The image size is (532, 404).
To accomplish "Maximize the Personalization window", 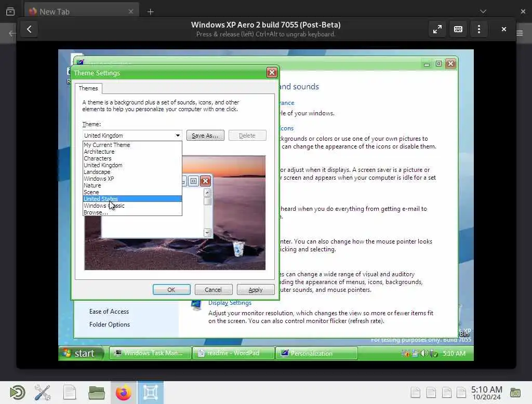I will (x=438, y=64).
